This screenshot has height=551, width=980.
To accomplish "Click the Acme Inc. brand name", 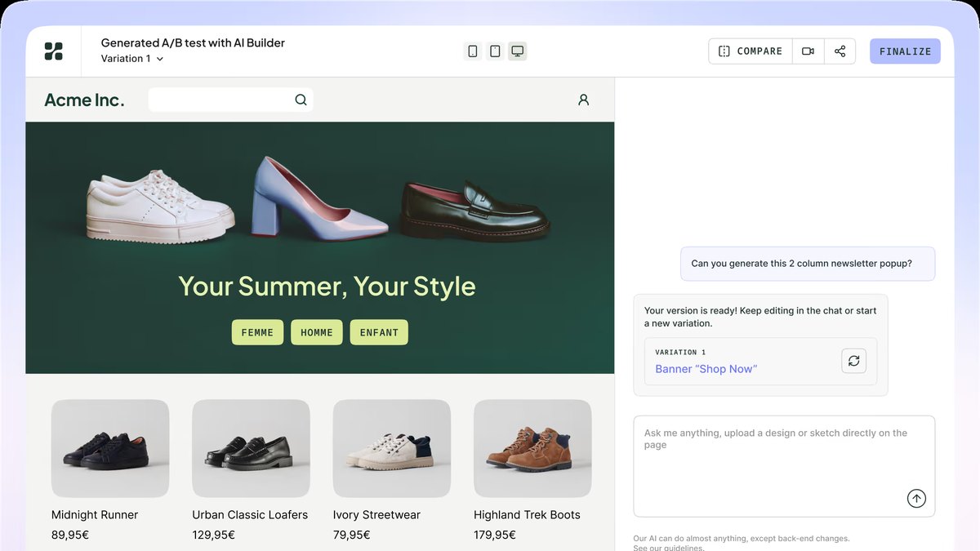I will point(84,100).
